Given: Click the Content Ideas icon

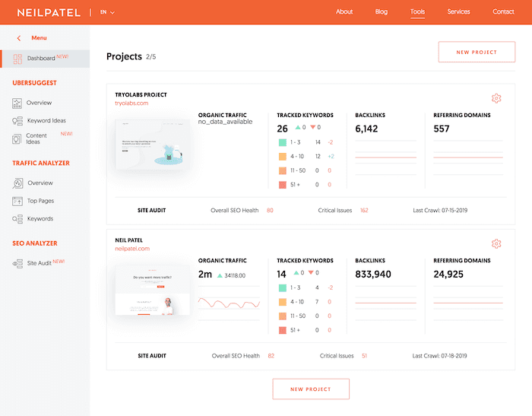Looking at the screenshot, I should [x=17, y=138].
